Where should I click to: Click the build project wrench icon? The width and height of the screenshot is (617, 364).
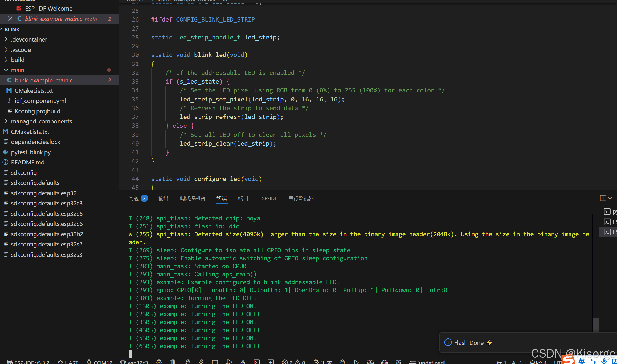[187, 362]
